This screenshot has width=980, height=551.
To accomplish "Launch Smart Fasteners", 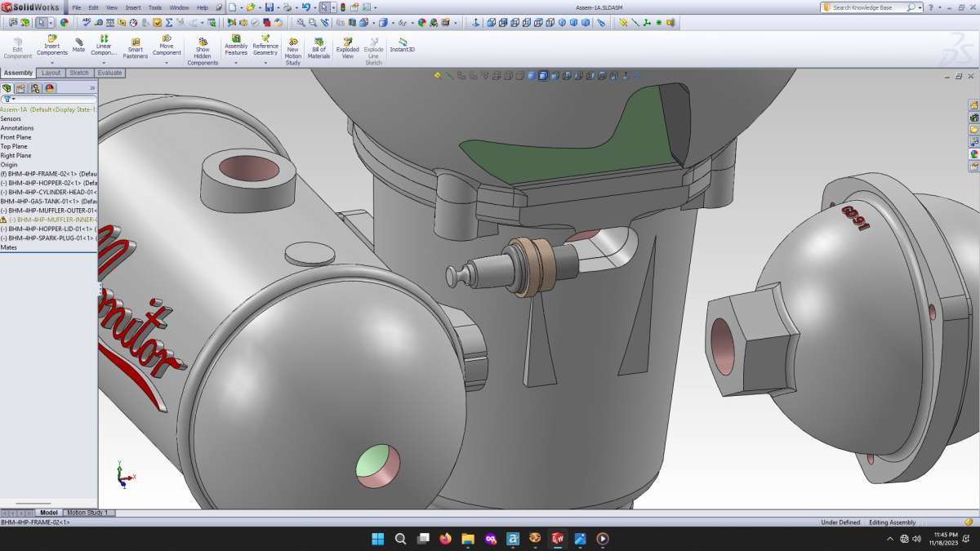I will [x=135, y=47].
